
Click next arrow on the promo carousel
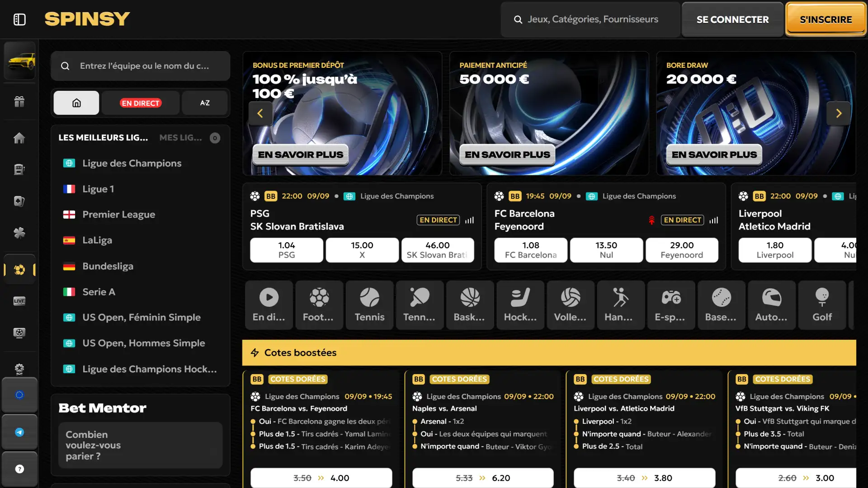click(x=839, y=113)
